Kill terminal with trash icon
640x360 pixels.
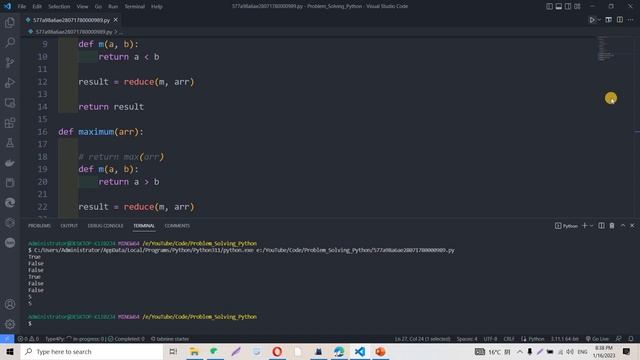(x=612, y=225)
